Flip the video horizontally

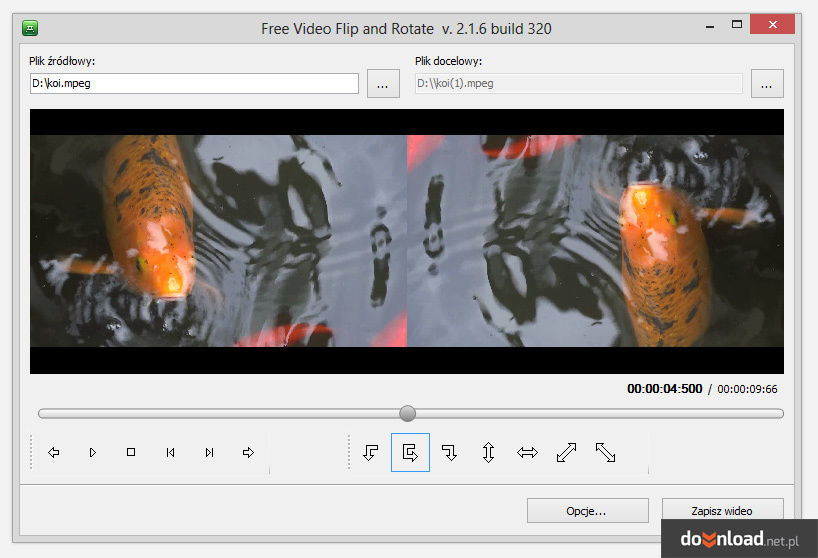point(527,452)
